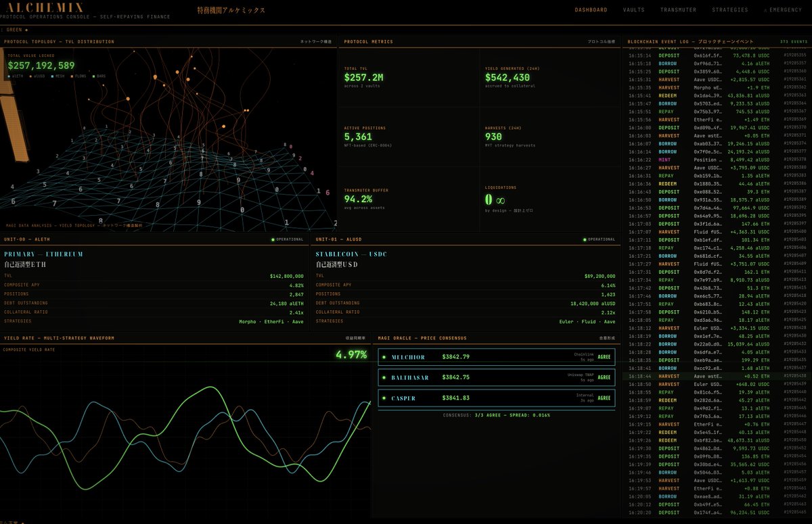Click the REDEEM event at 16:15:41
This screenshot has width=812, height=524.
click(x=717, y=95)
